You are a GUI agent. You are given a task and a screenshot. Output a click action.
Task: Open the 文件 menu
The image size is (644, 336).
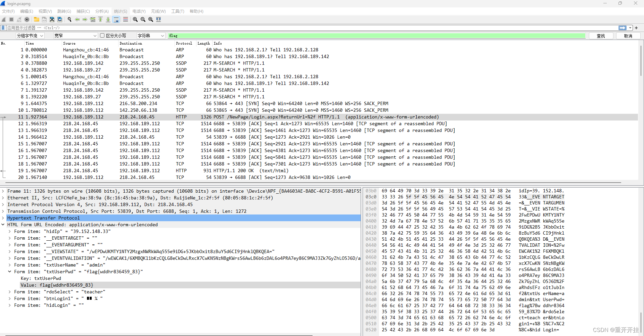(x=8, y=11)
